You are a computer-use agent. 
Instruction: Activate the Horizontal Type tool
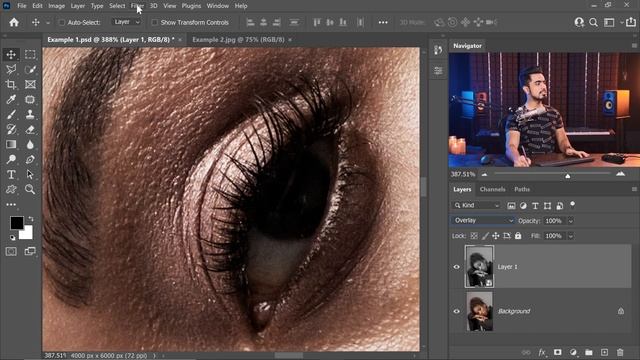11,174
